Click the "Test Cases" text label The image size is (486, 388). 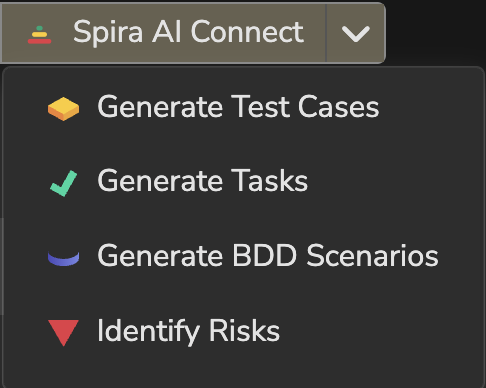point(305,107)
